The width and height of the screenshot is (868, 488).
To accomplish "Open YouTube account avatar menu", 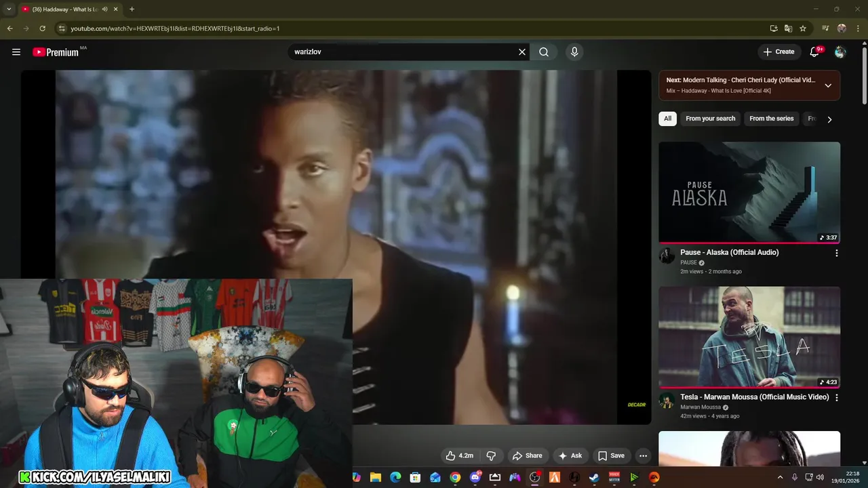I will 840,52.
